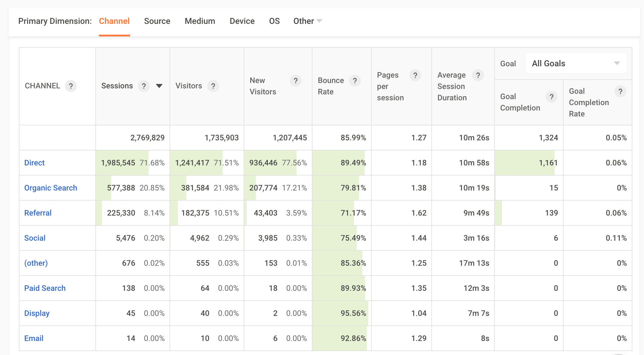
Task: Open the Referral channel link
Action: click(38, 213)
